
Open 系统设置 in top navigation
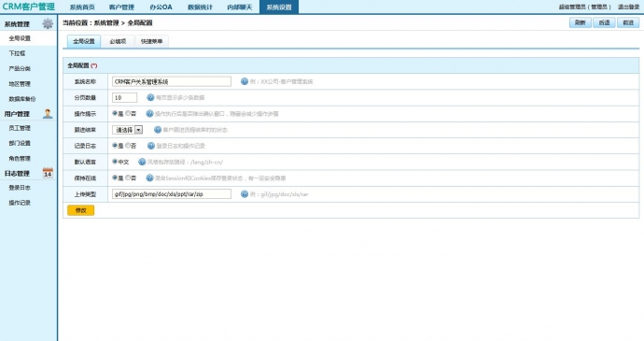[279, 7]
